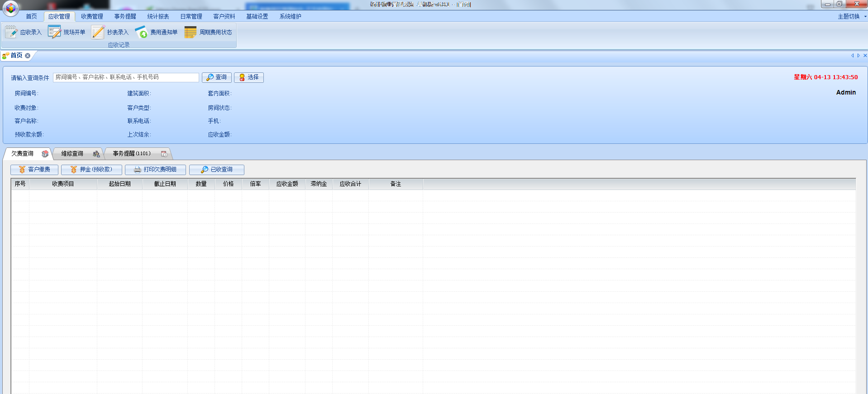Click the application orb logo icon
This screenshot has height=394, width=868.
click(10, 8)
